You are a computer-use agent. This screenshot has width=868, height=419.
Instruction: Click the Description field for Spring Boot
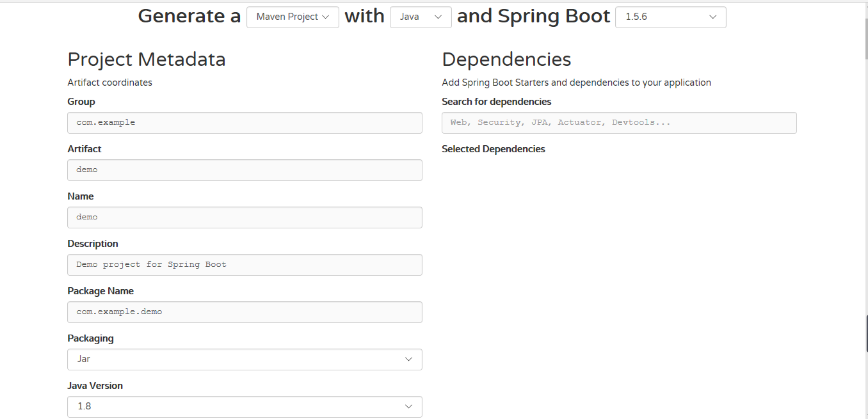[245, 264]
